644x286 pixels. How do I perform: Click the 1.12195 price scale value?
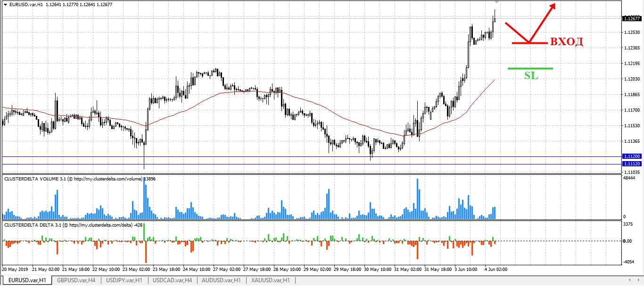[632, 64]
